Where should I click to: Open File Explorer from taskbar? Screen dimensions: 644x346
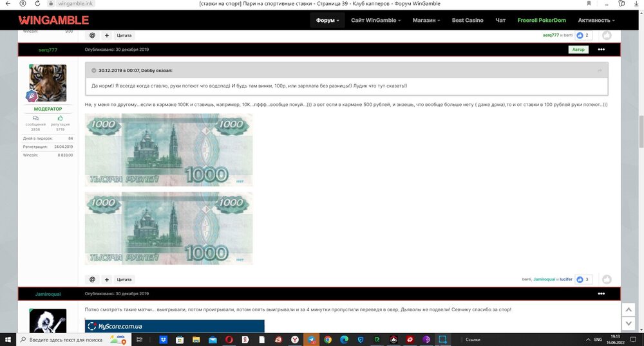pos(196,340)
